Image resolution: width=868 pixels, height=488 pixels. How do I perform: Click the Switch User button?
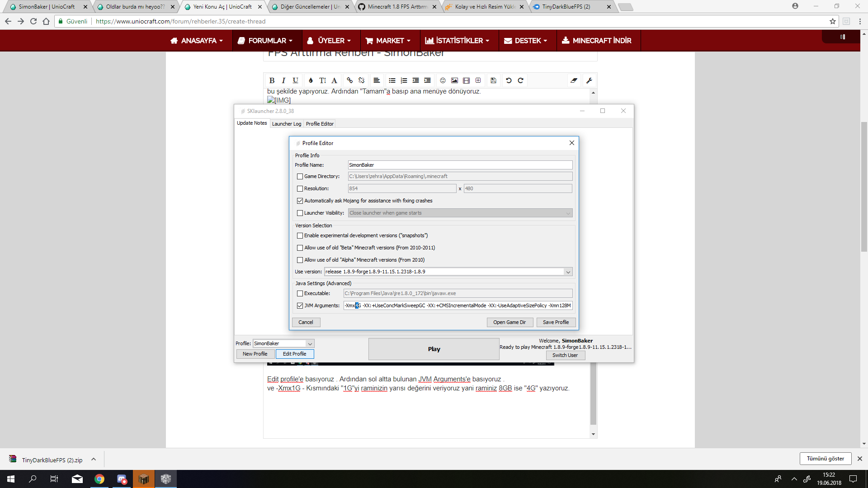565,356
